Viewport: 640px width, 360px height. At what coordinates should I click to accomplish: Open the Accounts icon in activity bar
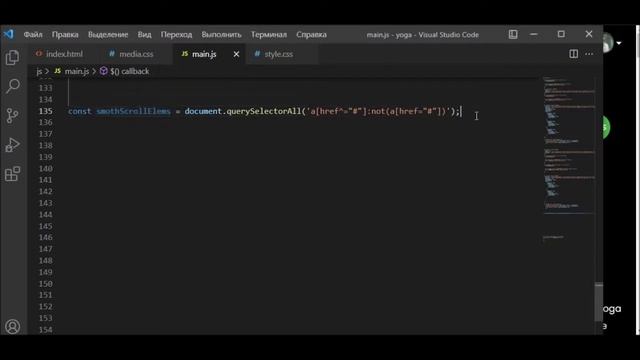(12, 327)
